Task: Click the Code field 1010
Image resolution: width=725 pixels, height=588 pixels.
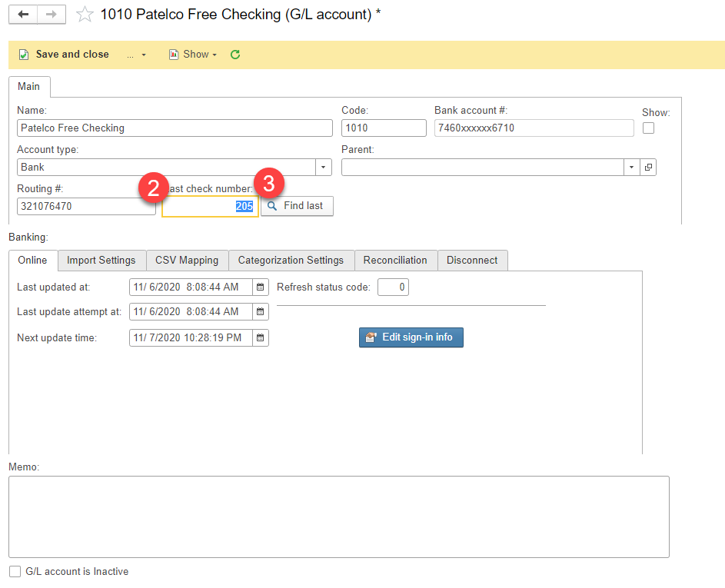Action: (x=384, y=128)
